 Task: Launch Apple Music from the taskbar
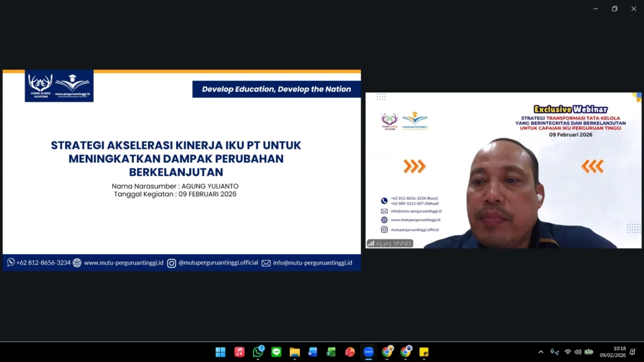click(x=239, y=352)
